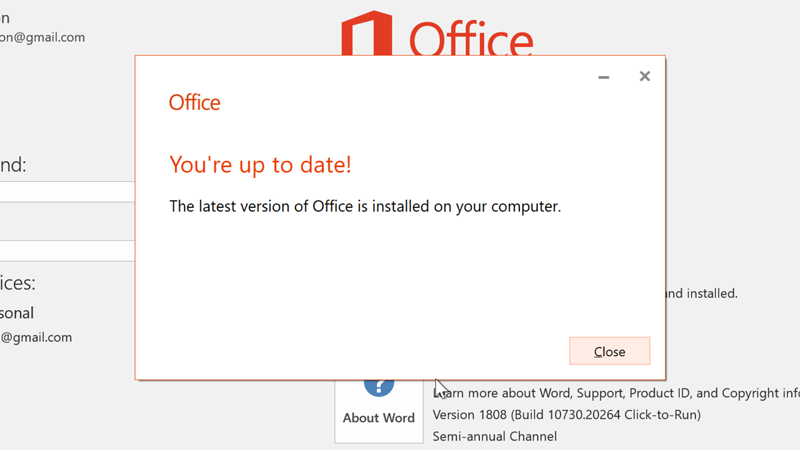The image size is (800, 450).
Task: Click the Semi-annual Channel label
Action: [x=494, y=437]
